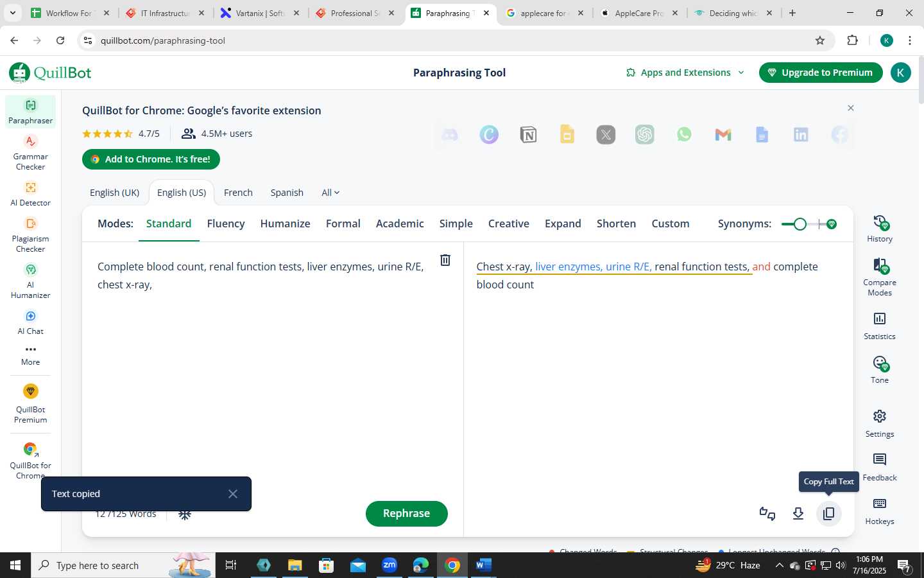Image resolution: width=924 pixels, height=578 pixels.
Task: Switch to Formal mode
Action: [x=343, y=223]
